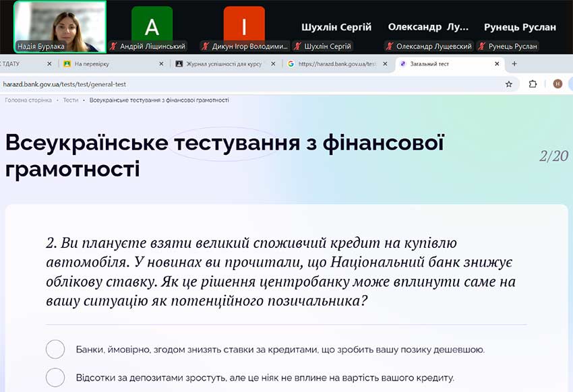Open the harazd.bank.gov.ua tab with Google icon

point(334,64)
